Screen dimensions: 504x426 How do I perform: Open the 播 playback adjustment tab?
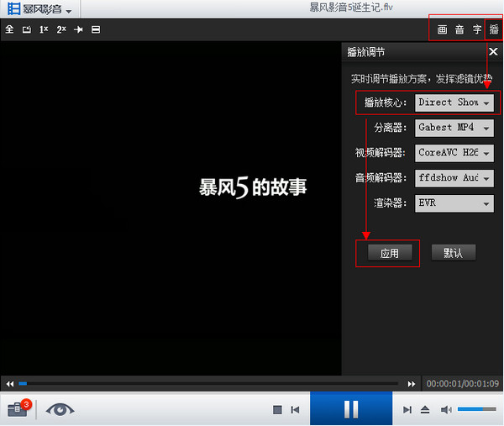pyautogui.click(x=494, y=29)
